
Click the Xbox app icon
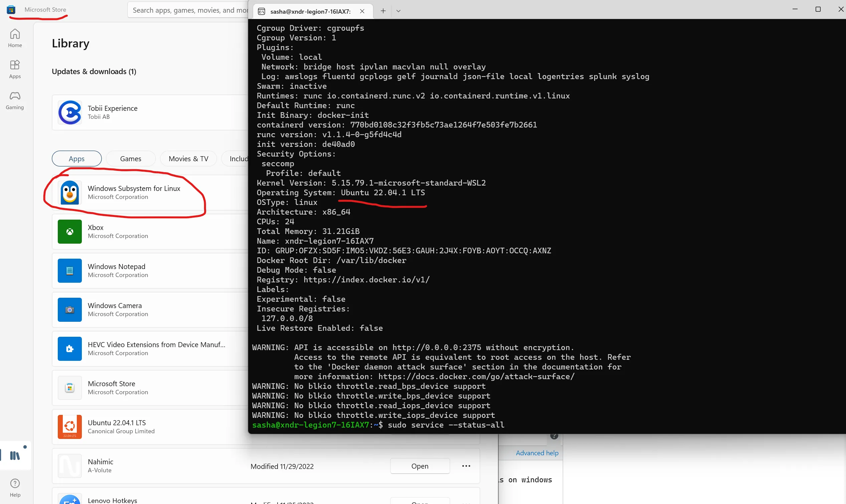click(x=70, y=232)
